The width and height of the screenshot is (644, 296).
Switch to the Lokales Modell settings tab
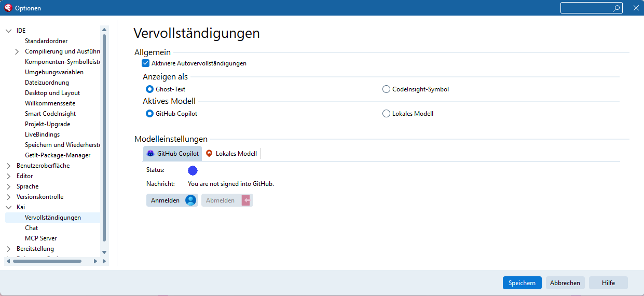(x=231, y=154)
